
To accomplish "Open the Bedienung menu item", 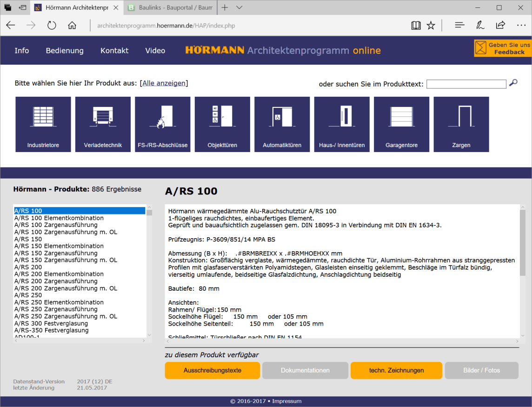I will tap(65, 51).
